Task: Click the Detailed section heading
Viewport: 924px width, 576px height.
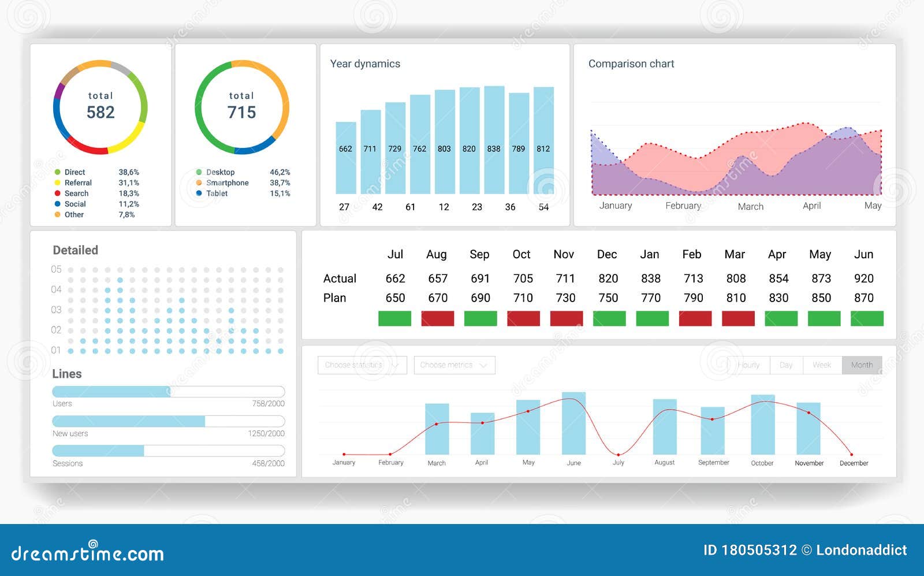Action: click(75, 250)
